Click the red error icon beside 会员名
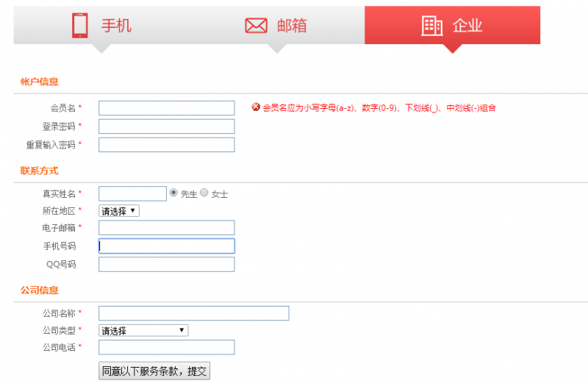The image size is (588, 386). pyautogui.click(x=256, y=107)
